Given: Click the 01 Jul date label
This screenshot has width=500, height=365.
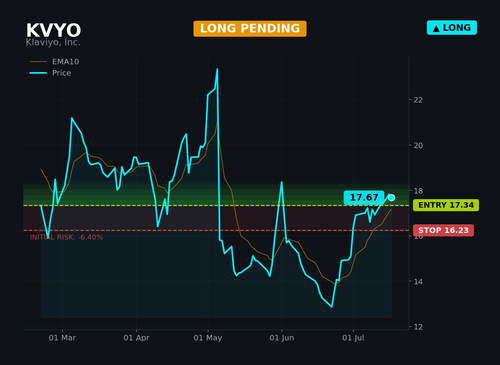Looking at the screenshot, I should coord(353,338).
